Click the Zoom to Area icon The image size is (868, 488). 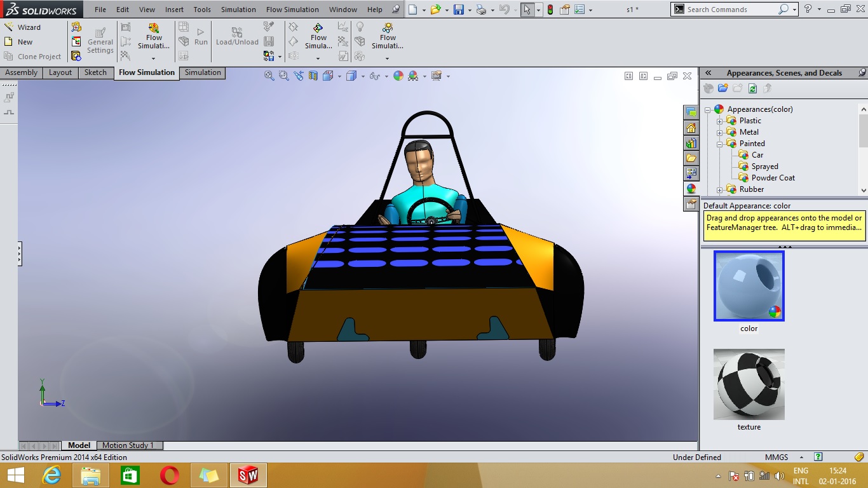pyautogui.click(x=283, y=76)
